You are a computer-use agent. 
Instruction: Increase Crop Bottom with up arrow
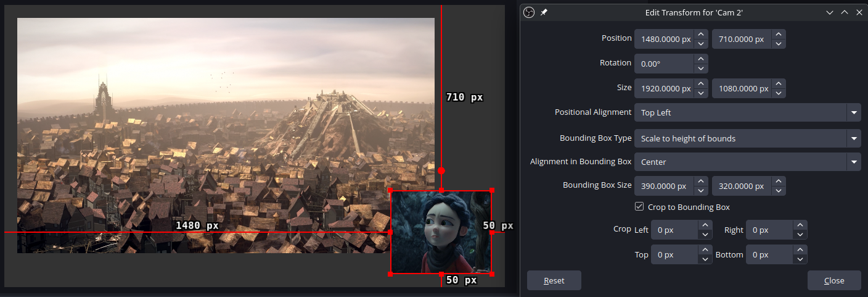click(x=800, y=250)
